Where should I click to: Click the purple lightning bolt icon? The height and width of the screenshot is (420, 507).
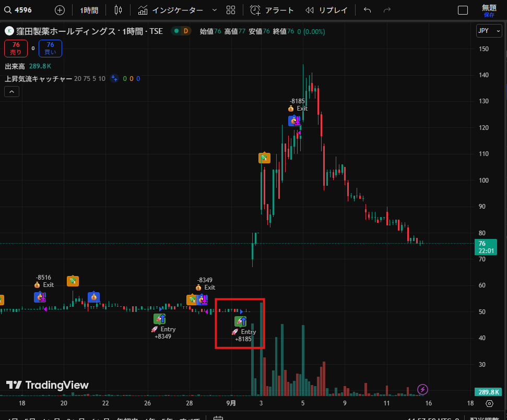click(422, 390)
